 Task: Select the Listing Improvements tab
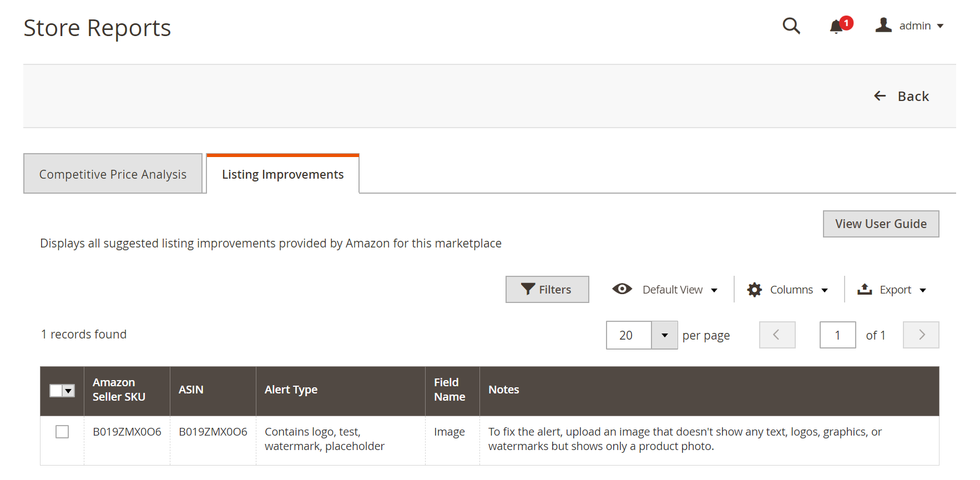coord(283,174)
